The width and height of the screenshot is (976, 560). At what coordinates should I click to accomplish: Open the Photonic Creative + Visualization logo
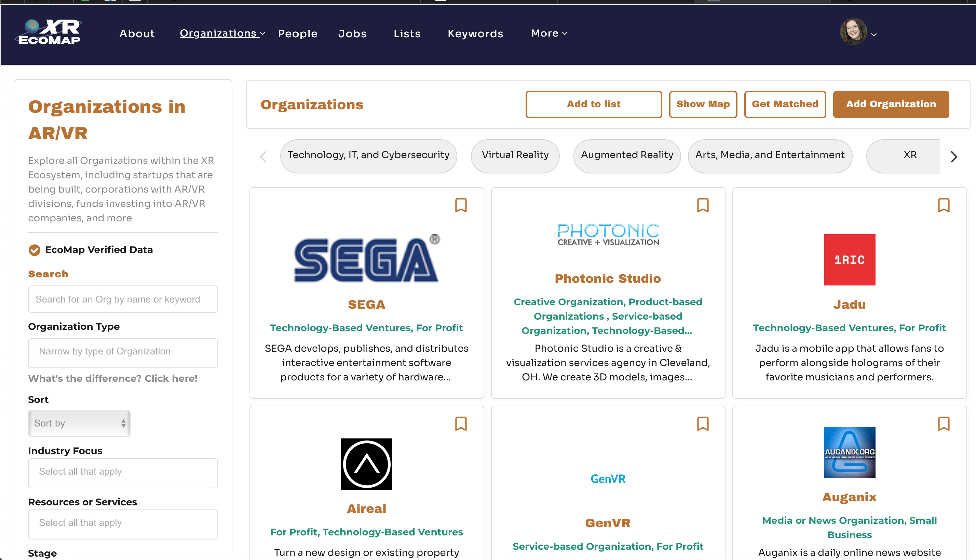[608, 235]
